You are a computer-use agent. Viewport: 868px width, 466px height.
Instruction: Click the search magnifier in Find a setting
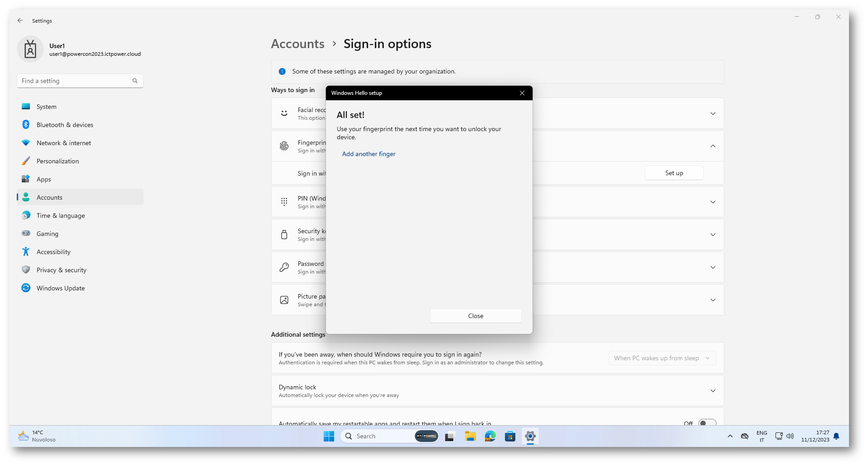[x=135, y=81]
